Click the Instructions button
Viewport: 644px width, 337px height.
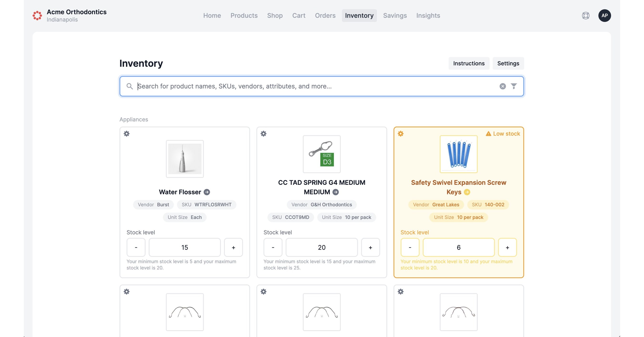pyautogui.click(x=469, y=63)
